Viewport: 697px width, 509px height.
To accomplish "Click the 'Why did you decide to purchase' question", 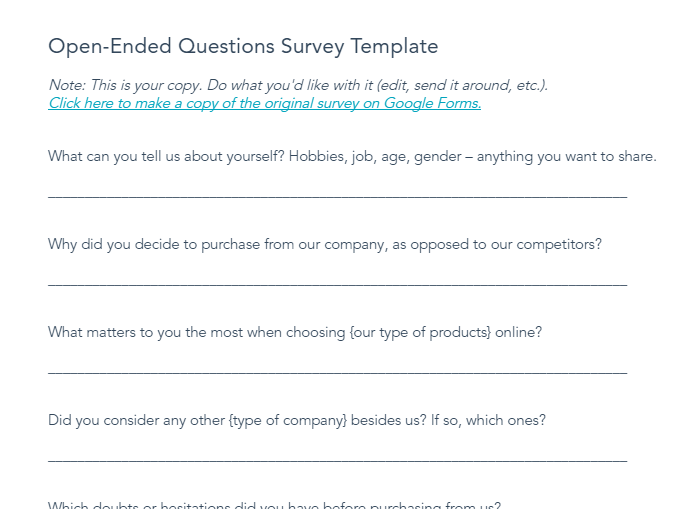I will (324, 244).
